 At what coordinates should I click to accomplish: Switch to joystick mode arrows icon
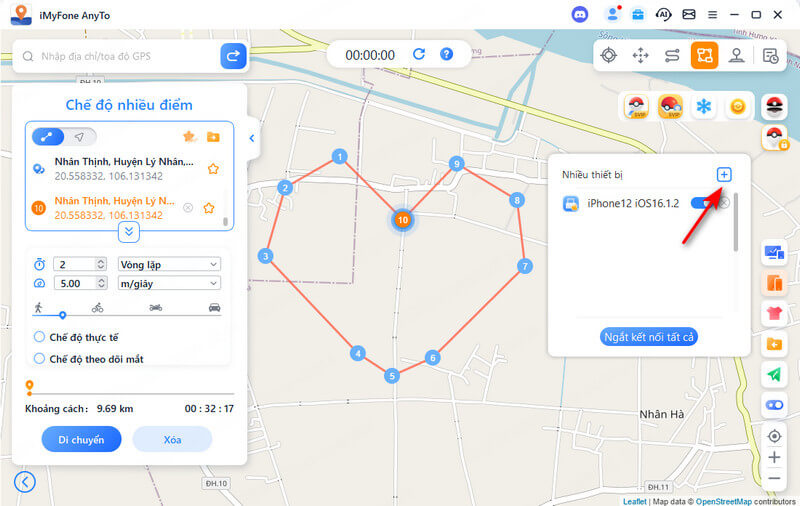(x=641, y=56)
